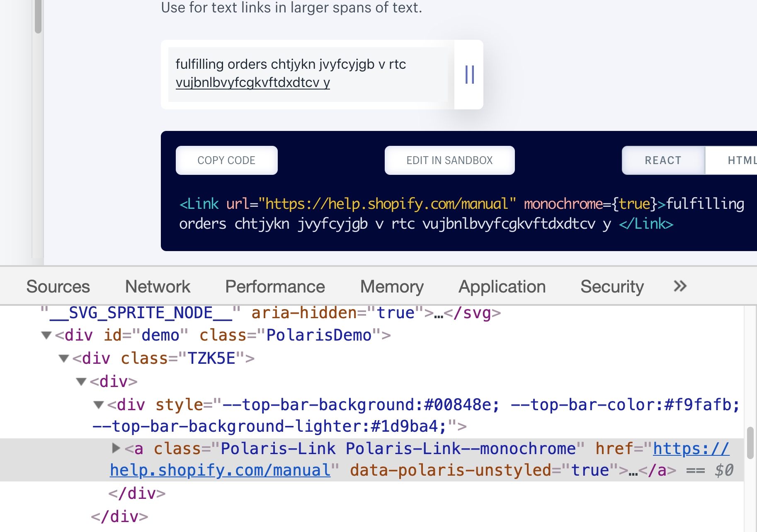
Task: Select the PolarisDemo class value
Action: (319, 335)
